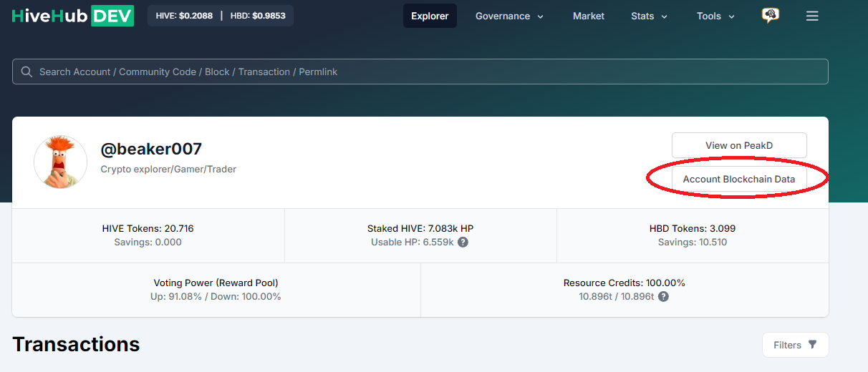Open Account Blockchain Data
868x372 pixels.
point(739,180)
